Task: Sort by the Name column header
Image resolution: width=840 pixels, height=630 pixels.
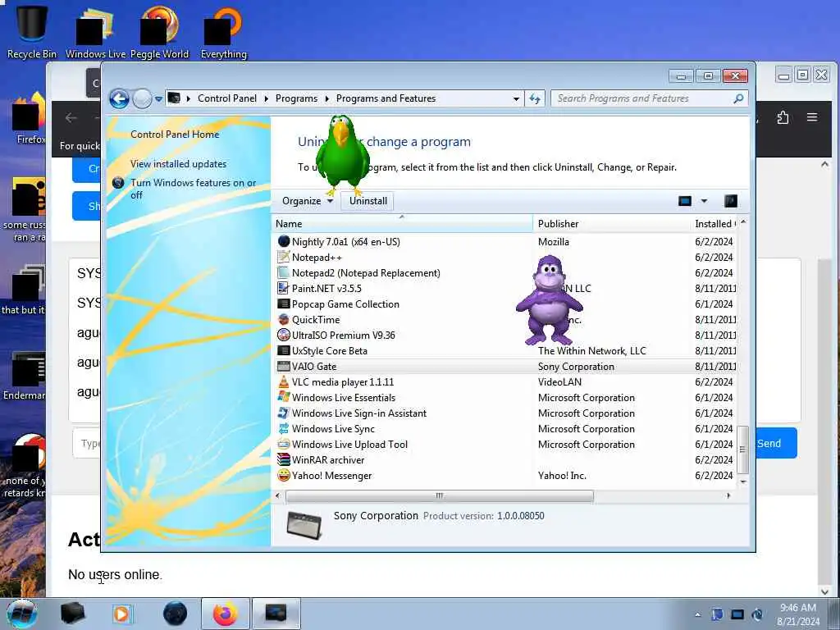Action: 403,224
